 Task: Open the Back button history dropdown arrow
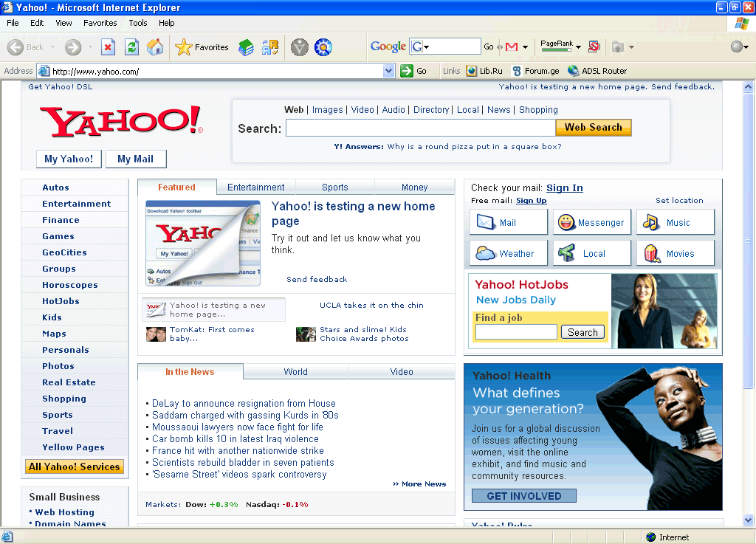tap(52, 47)
